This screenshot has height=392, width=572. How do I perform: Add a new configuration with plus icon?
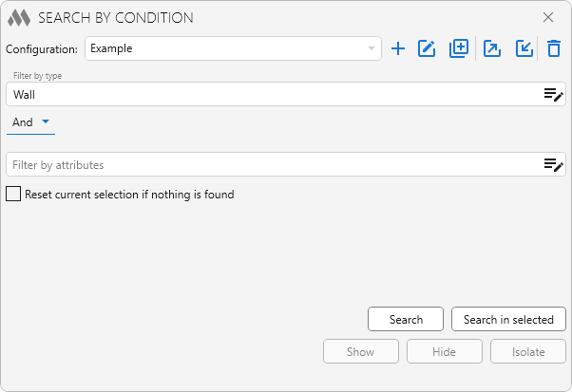[x=398, y=48]
